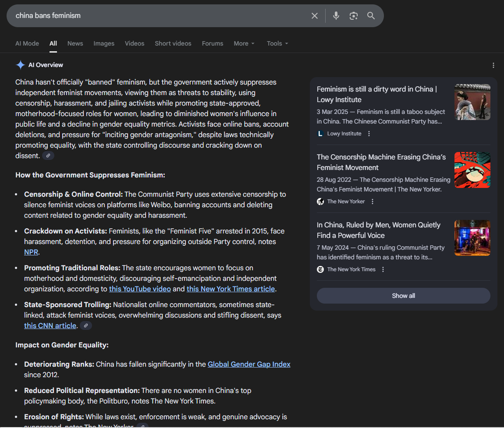Viewport: 504px width, 428px height.
Task: Follow the NPR link
Action: pos(31,252)
